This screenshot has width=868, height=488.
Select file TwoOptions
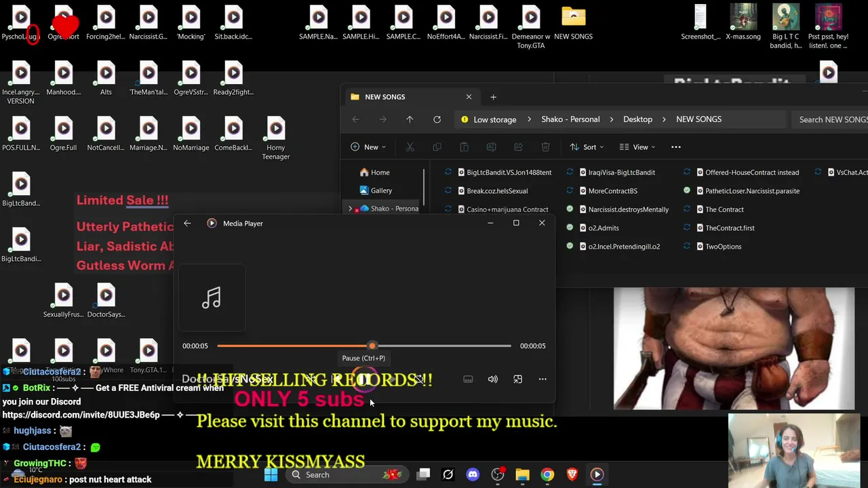pyautogui.click(x=723, y=247)
